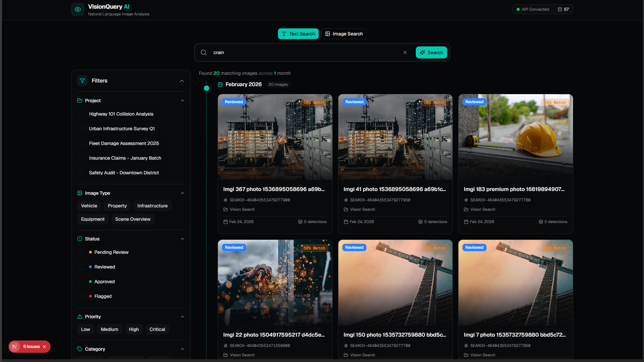
Task: Enable the Highway 101 Collision Analysis checkbox
Action: coord(82,114)
